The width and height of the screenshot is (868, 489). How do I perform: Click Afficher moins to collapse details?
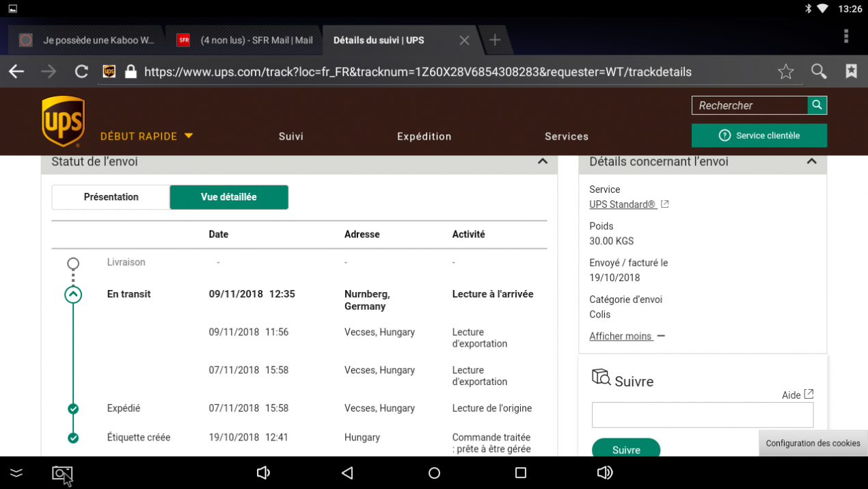click(627, 336)
